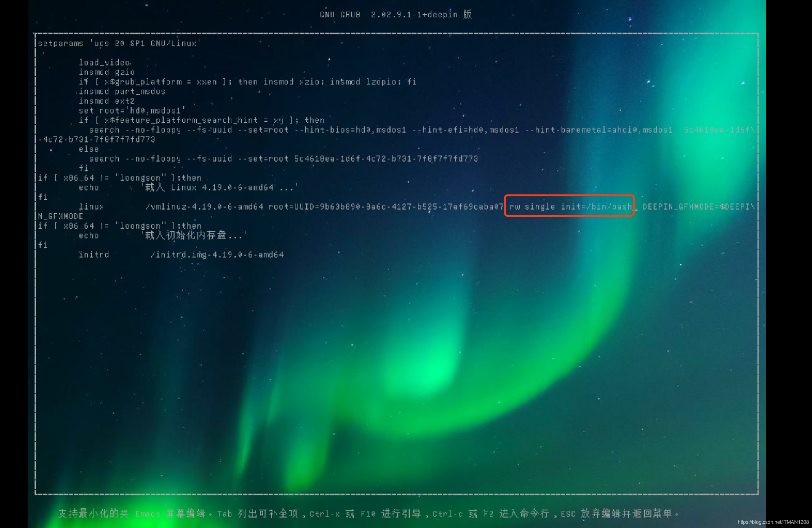Click the 'insmod ext2' line
Screen dimensions: 812x528
107,101
